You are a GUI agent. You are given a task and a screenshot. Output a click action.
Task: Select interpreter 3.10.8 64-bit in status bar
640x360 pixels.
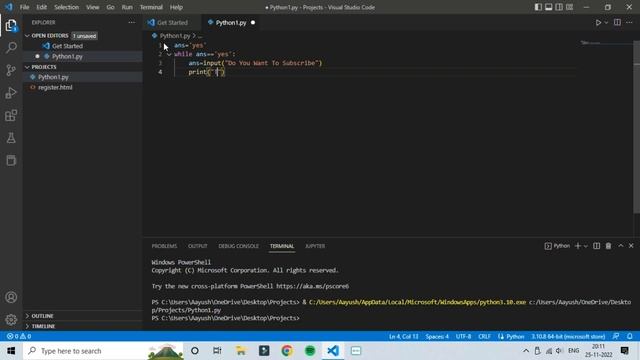[x=568, y=336]
